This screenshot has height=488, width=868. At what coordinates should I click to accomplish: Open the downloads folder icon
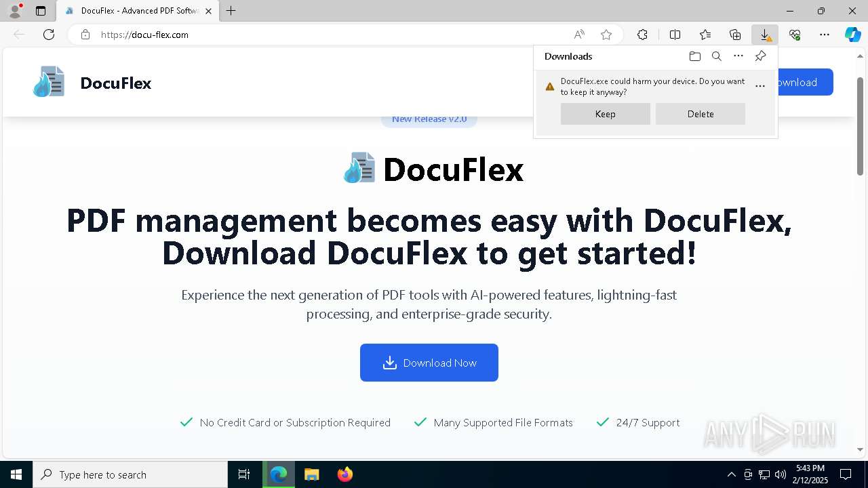pyautogui.click(x=694, y=56)
